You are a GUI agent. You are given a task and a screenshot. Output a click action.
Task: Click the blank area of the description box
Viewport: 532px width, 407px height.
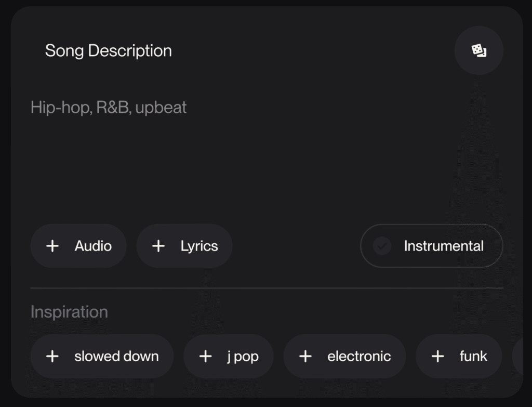tap(260, 166)
